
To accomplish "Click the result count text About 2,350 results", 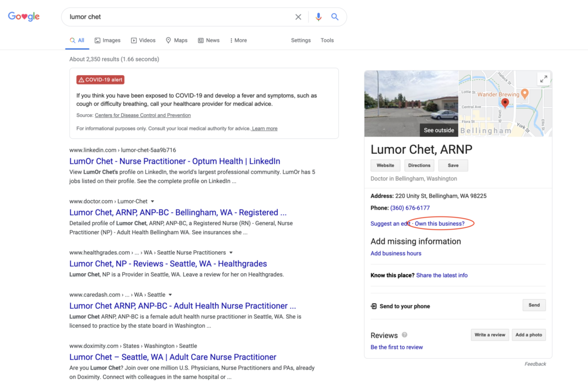I will 114,59.
